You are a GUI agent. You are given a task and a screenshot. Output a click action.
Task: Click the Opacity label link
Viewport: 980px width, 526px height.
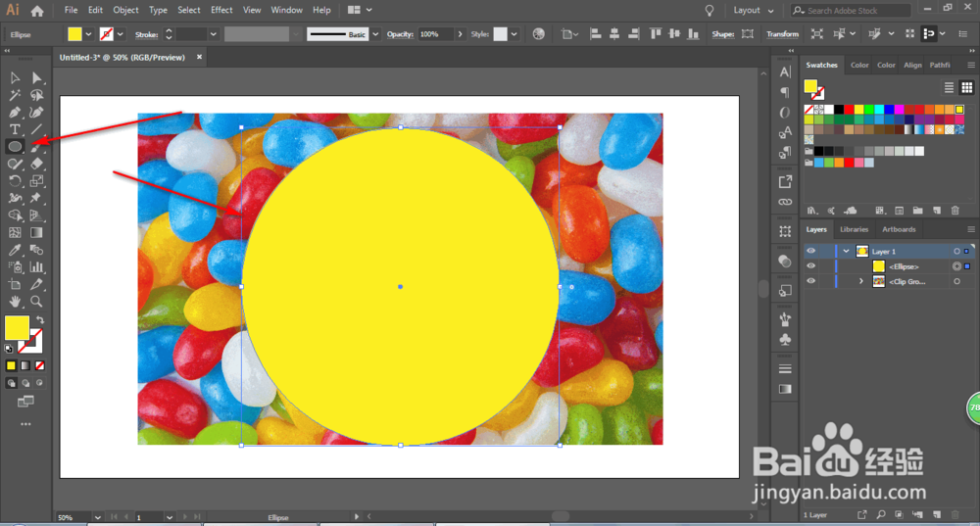click(400, 34)
